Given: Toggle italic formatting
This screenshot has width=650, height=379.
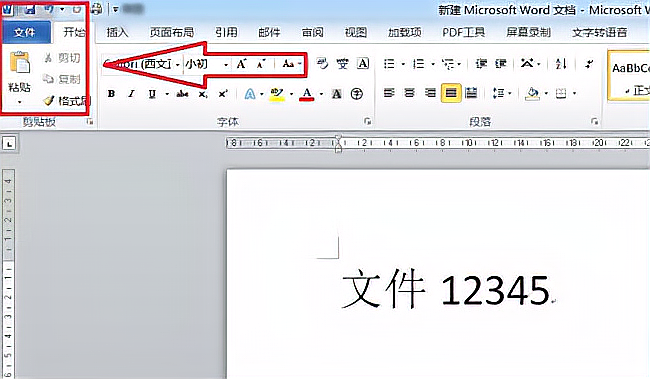Looking at the screenshot, I should point(131,94).
